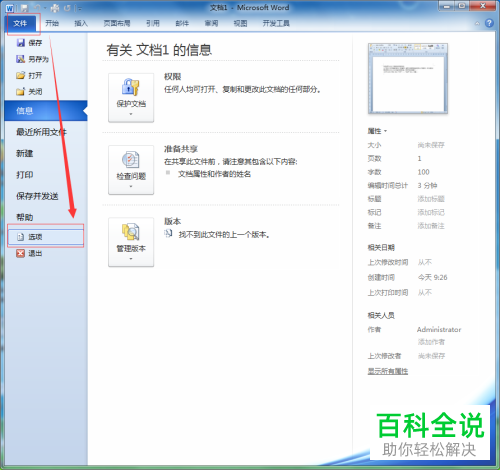The width and height of the screenshot is (500, 470).
Task: Click the word count value 100
Action: 423,172
